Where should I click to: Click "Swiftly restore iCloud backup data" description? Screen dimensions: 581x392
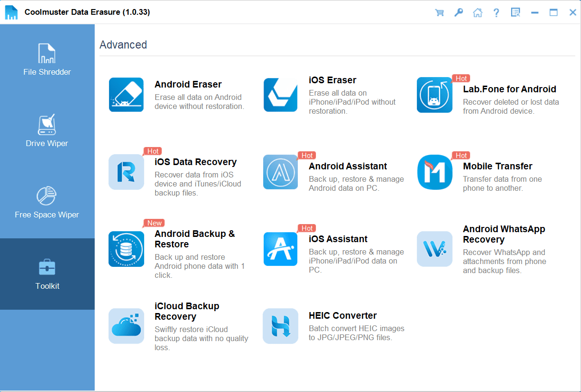(201, 338)
